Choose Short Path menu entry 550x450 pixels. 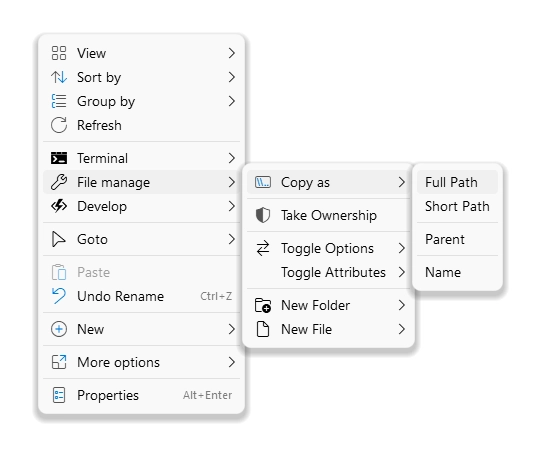457,206
